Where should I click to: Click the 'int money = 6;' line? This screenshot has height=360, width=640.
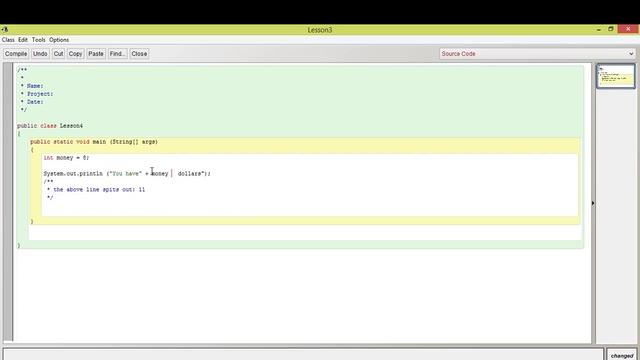[66, 158]
